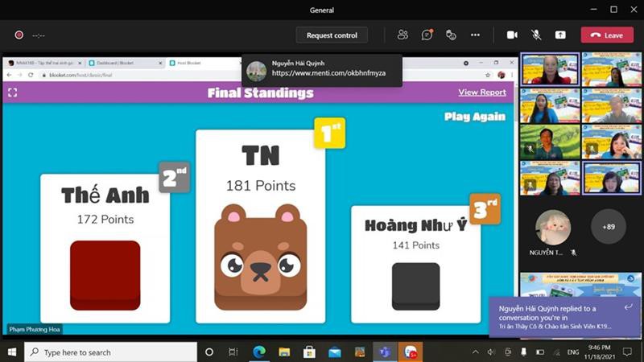Toggle the camera on or off
644x362 pixels.
click(x=511, y=35)
